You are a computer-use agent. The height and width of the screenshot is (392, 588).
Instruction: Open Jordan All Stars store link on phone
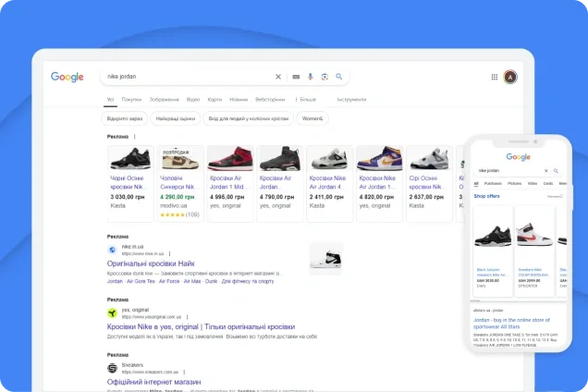511,324
